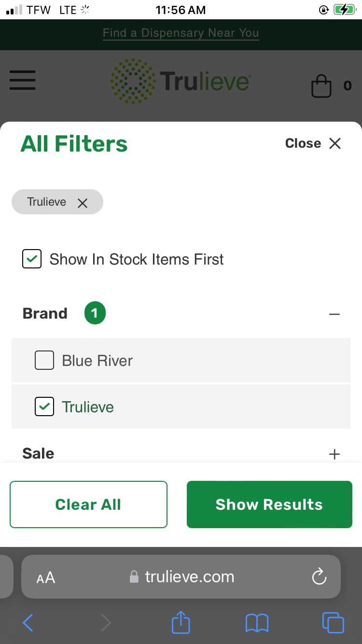
Task: Tap the Trulieve logo
Action: click(x=181, y=81)
